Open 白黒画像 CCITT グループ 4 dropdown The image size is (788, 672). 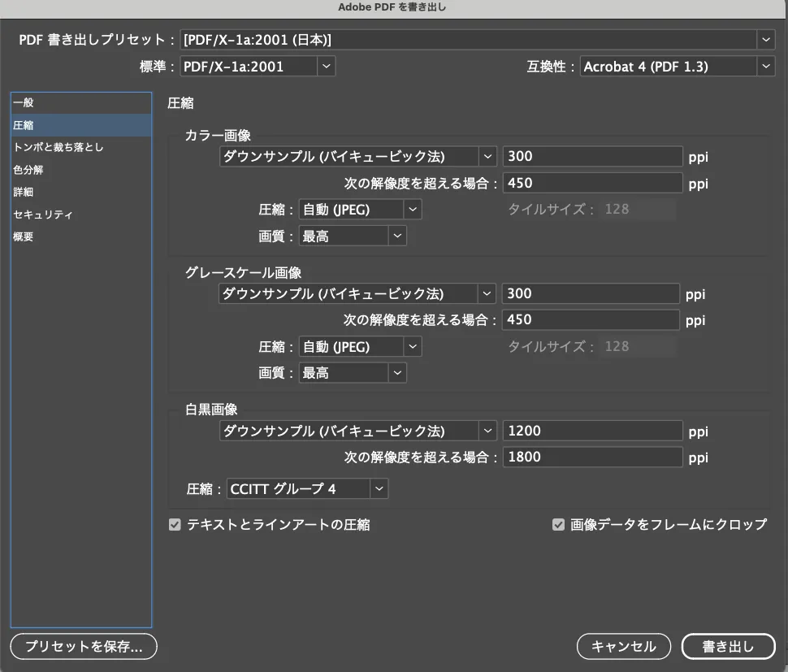click(307, 488)
